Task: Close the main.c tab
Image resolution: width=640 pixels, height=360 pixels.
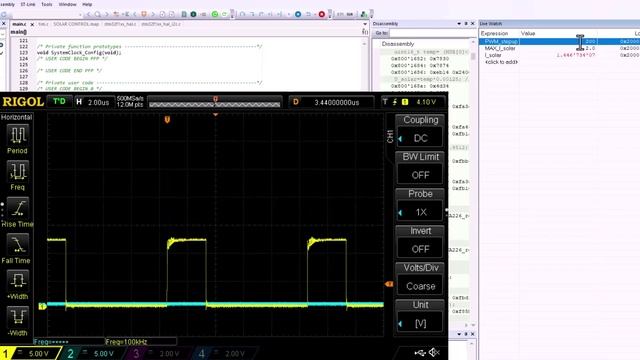Action: (x=32, y=24)
